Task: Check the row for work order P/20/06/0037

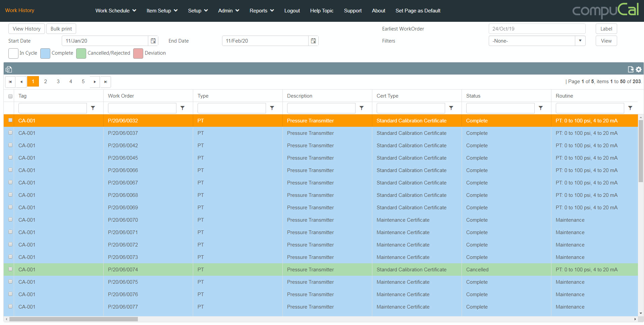Action: click(10, 132)
